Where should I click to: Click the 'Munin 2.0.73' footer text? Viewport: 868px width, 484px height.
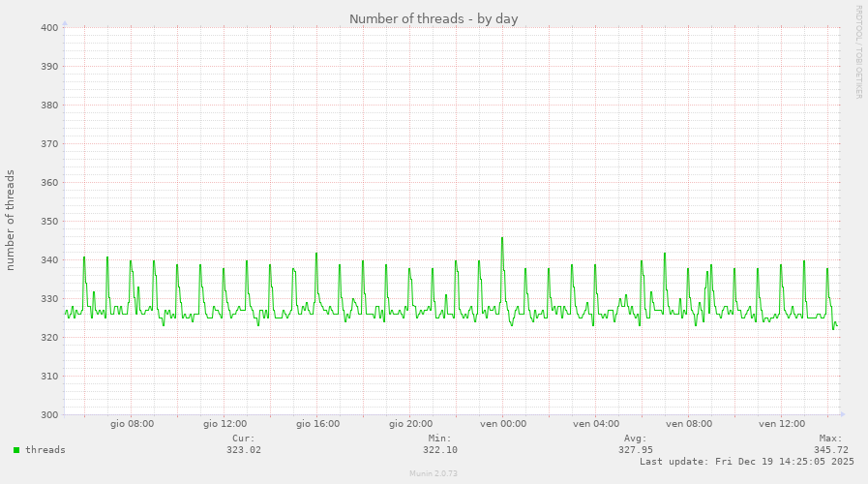click(x=434, y=473)
